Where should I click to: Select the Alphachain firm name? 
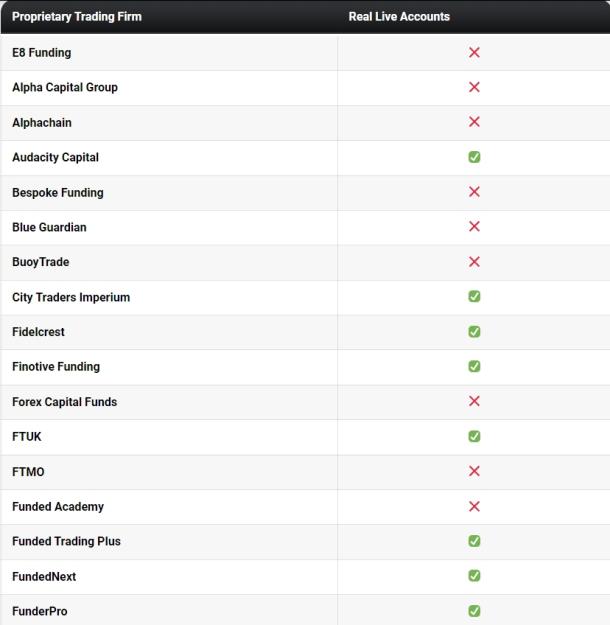coord(42,122)
